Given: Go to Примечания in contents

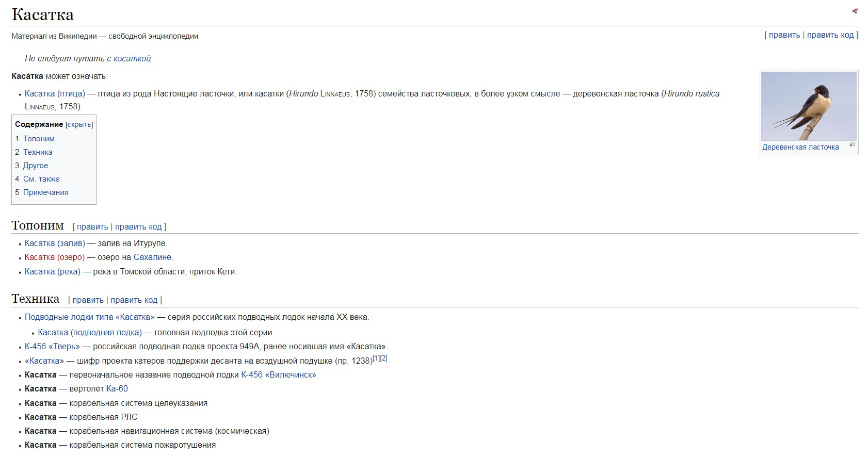Looking at the screenshot, I should click(x=46, y=192).
